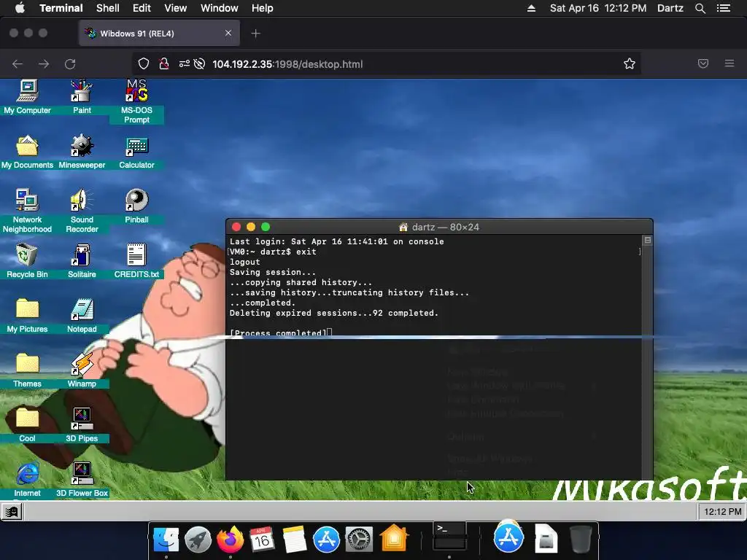Select the Calculator shortcut icon
747x560 pixels.
136,147
